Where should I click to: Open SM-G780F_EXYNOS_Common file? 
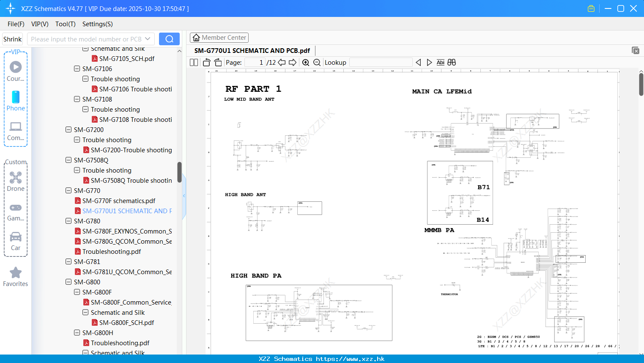coord(123,231)
